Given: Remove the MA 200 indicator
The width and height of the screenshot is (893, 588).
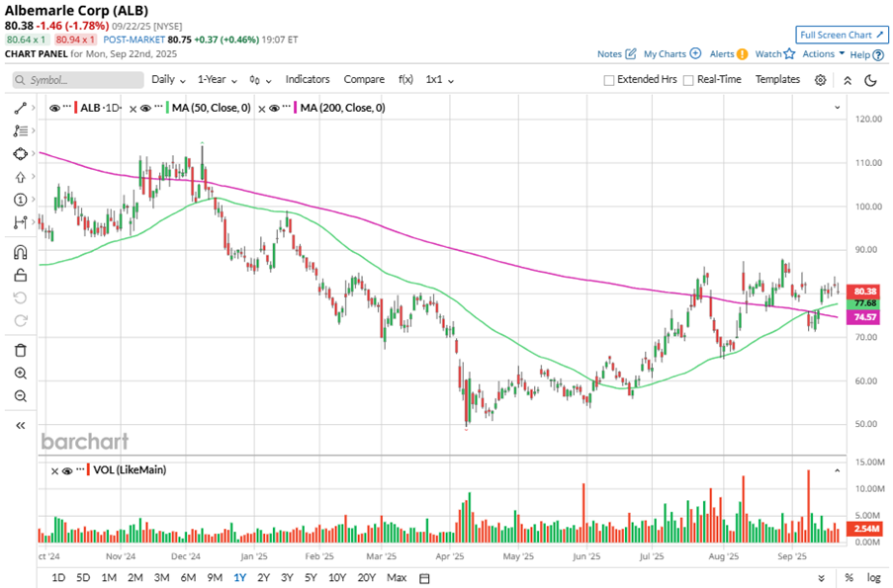Looking at the screenshot, I should click(262, 109).
